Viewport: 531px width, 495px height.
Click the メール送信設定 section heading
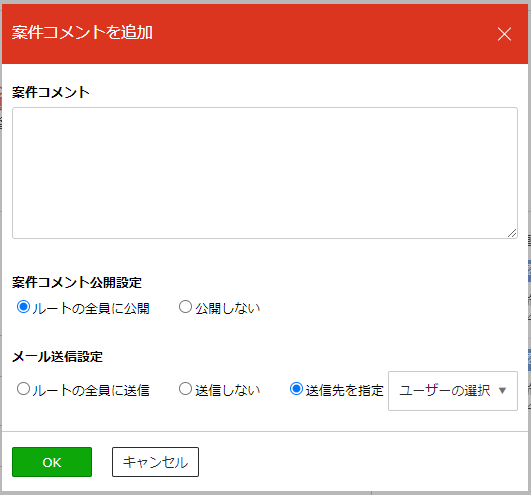[x=57, y=357]
